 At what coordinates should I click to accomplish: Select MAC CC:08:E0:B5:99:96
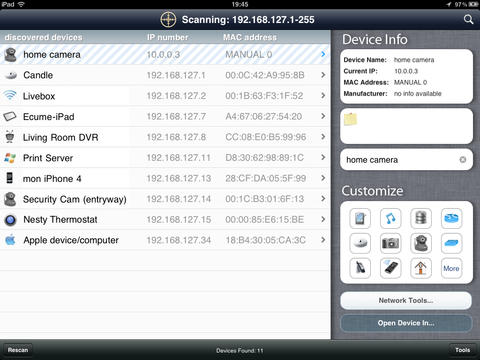[x=266, y=137]
